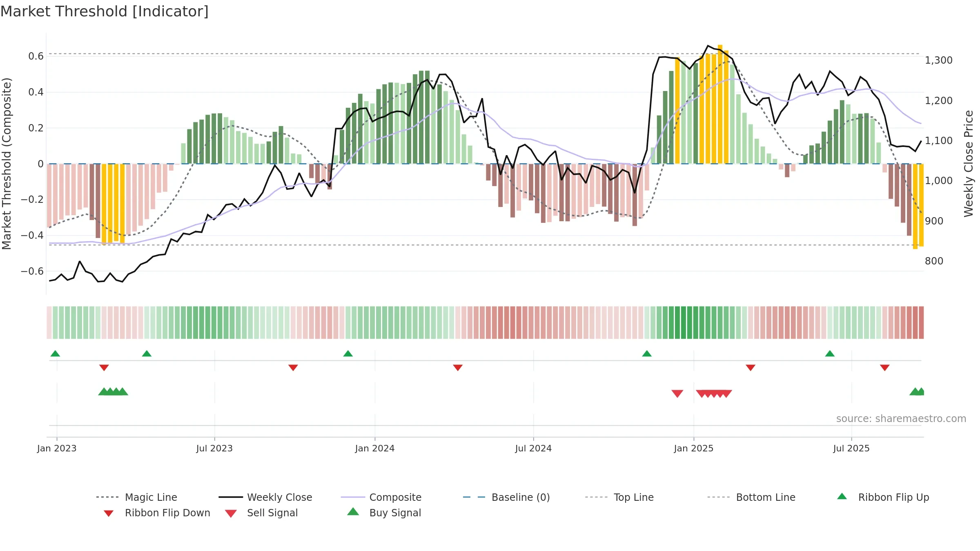
Task: Click the 800 price axis label
Action: pos(934,261)
